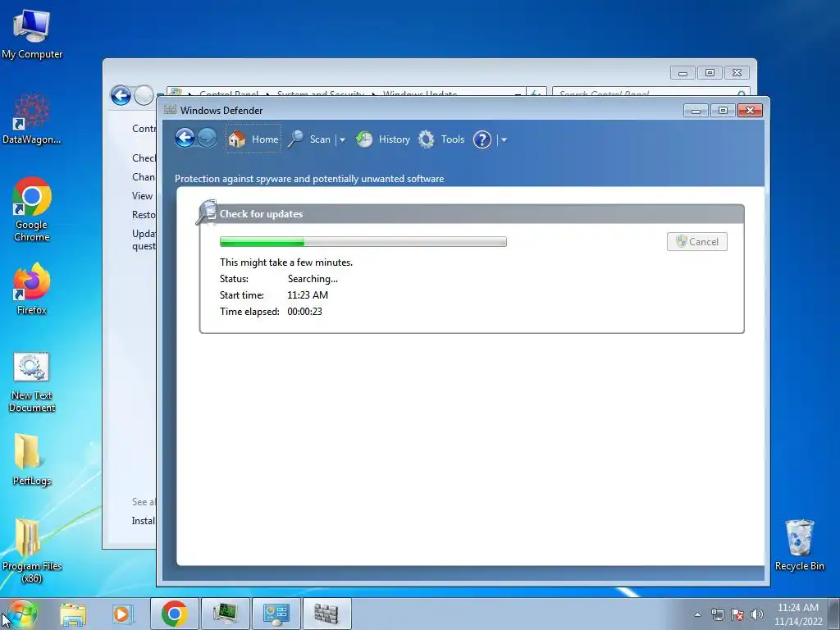Click Show desktop button at taskbar end
This screenshot has width=840, height=630.
834,614
